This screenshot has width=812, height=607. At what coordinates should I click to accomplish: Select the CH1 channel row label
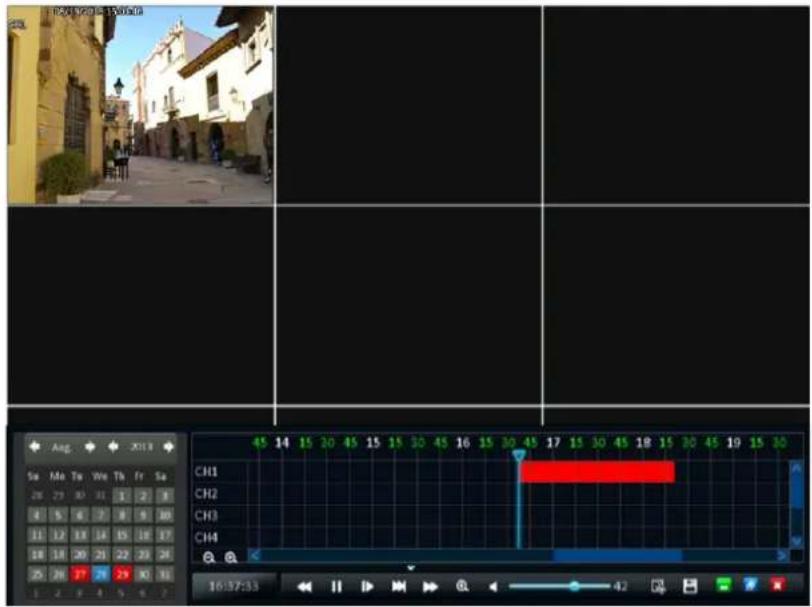pyautogui.click(x=206, y=472)
